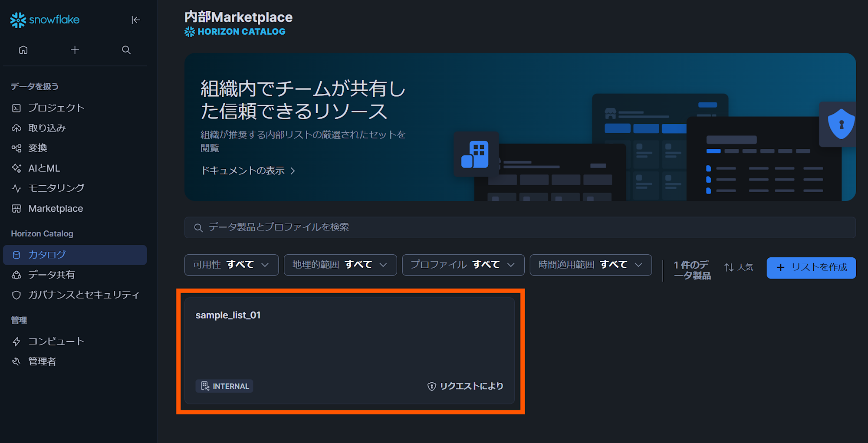Collapse the sidebar with the arrow icon

136,20
